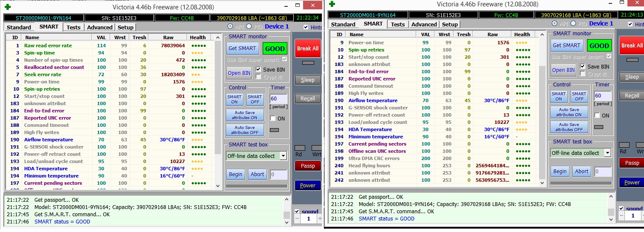Click green GOOD status indicator, left window
This screenshot has height=232, width=644.
tap(275, 49)
